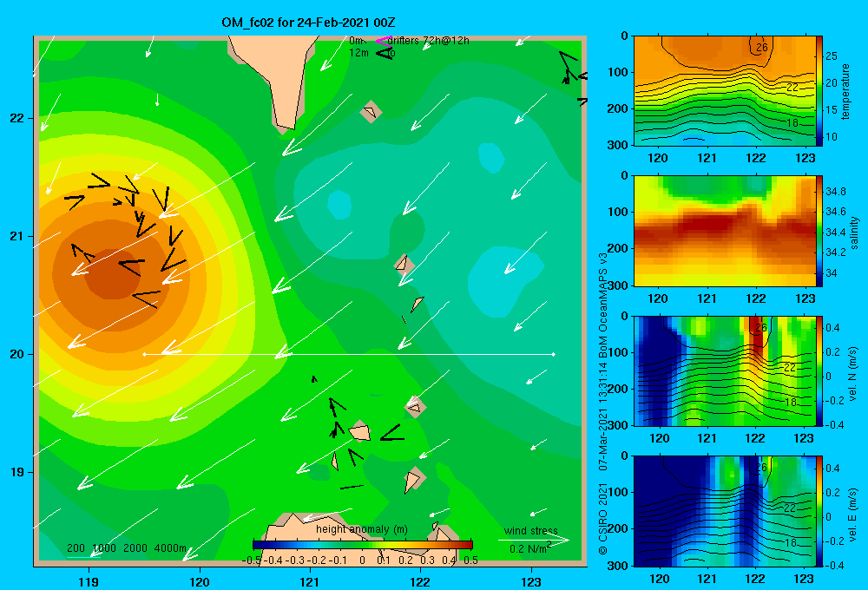Click the "22" contour label in temperature plot
Viewport: 868px width, 590px height.
tap(792, 88)
